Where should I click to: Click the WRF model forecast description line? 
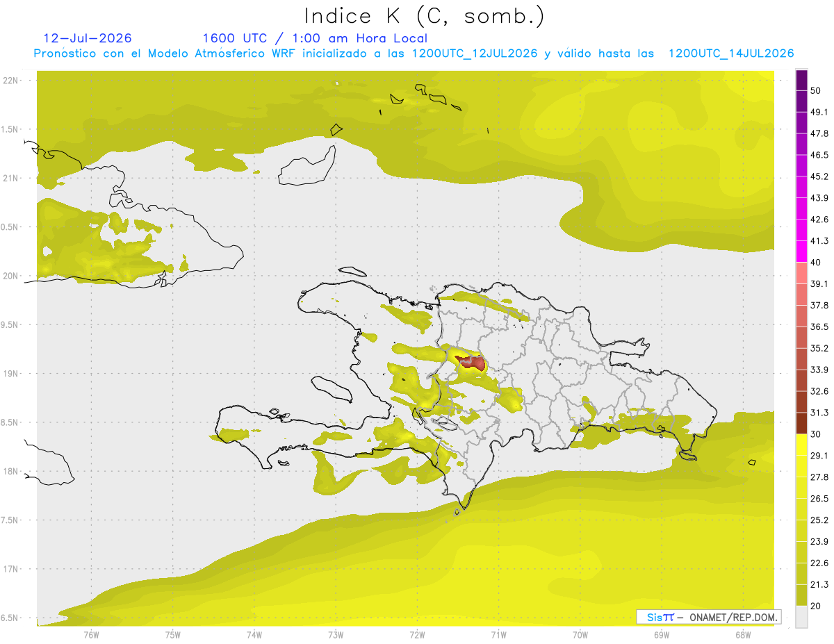[x=414, y=53]
